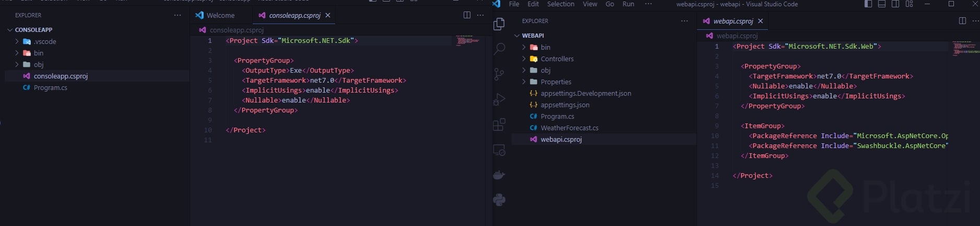
Task: Open Views and More Actions in consoleapp Explorer
Action: [178, 15]
